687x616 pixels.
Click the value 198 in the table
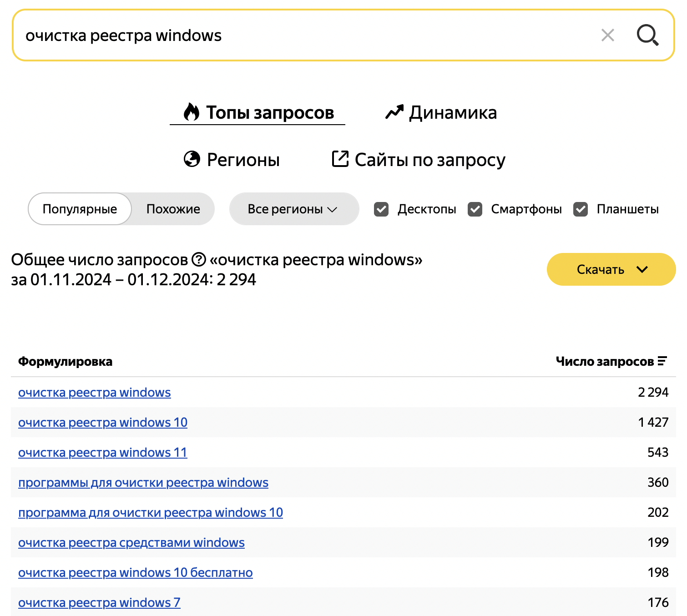pyautogui.click(x=658, y=572)
